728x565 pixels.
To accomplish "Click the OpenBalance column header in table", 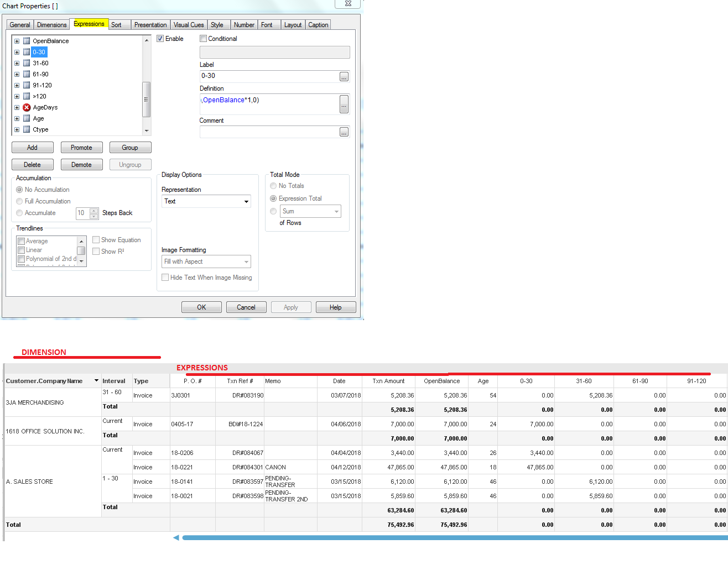I will tap(441, 381).
